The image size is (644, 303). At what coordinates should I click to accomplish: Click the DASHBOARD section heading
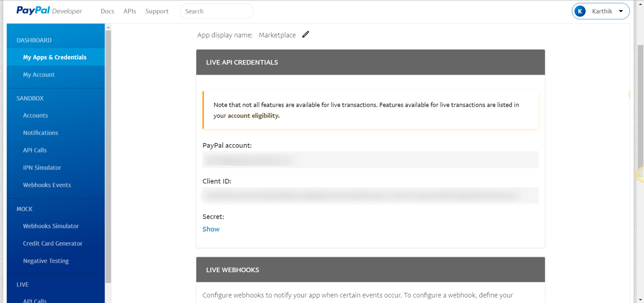point(34,40)
